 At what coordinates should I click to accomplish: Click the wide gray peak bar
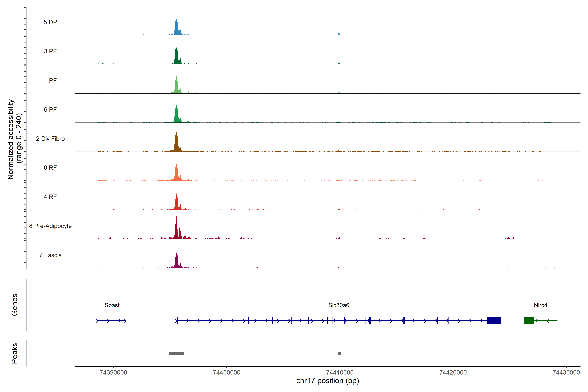(x=176, y=353)
